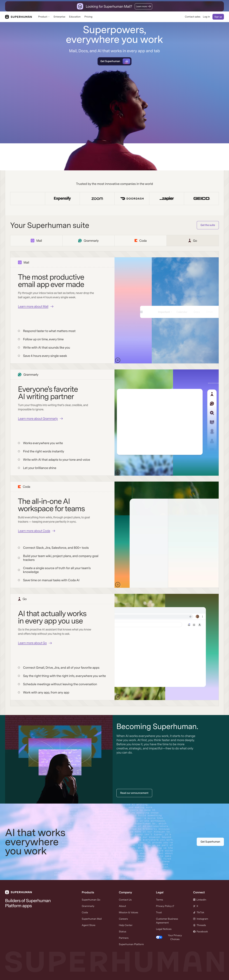This screenshot has width=229, height=980.
Task: Pause the Coda section animation
Action: point(118,585)
